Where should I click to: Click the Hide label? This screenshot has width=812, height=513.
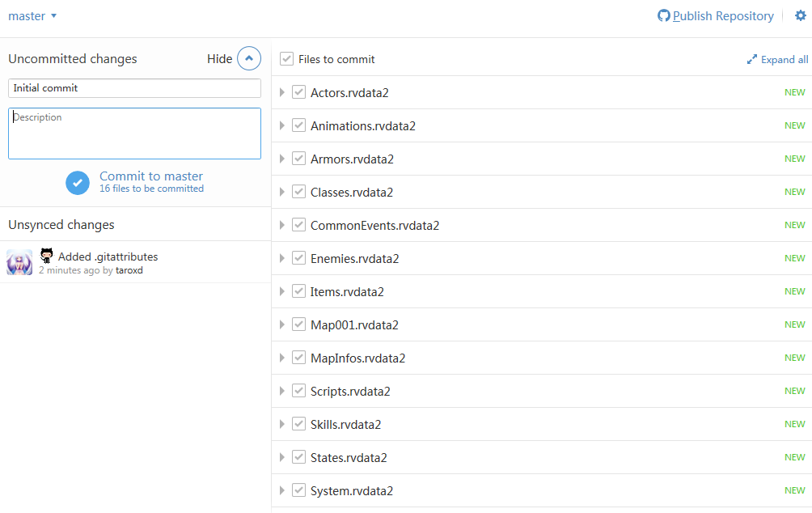click(x=219, y=59)
